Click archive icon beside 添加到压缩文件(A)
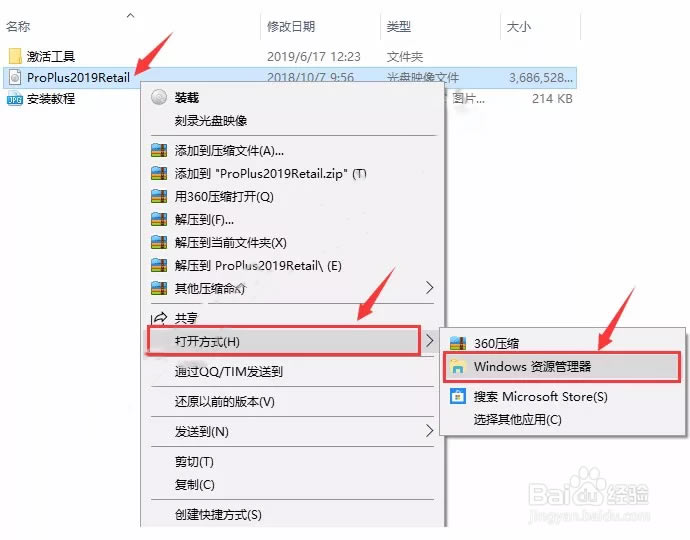Screen dimensions: 690x540 159,151
